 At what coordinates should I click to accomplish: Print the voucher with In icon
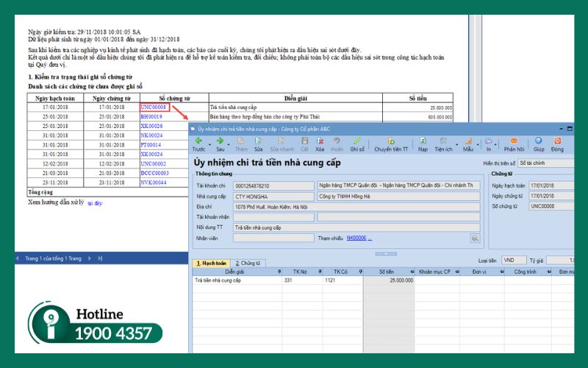coord(489,143)
